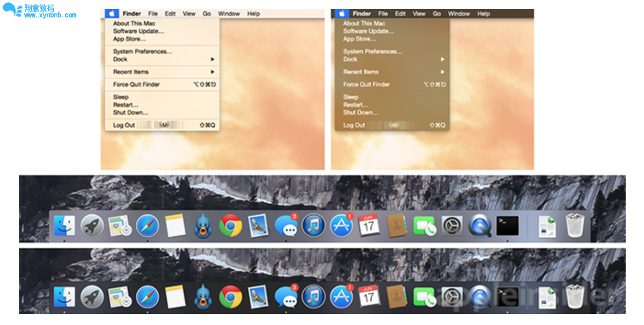
Task: Choose Software Update in the light menu
Action: click(138, 31)
